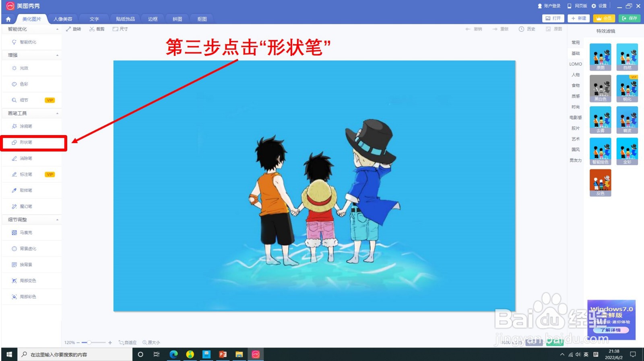This screenshot has width=644, height=361.
Task: Open the 网页版 web version
Action: pos(577,6)
